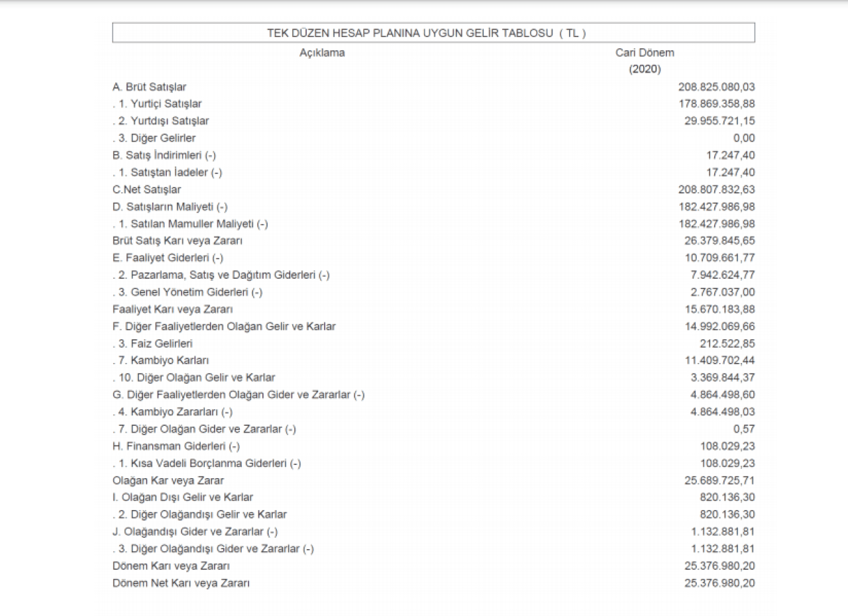Select '7. Diğer Olağan Gider ve Zararlar (-)'
This screenshot has width=848, height=616.
click(204, 429)
